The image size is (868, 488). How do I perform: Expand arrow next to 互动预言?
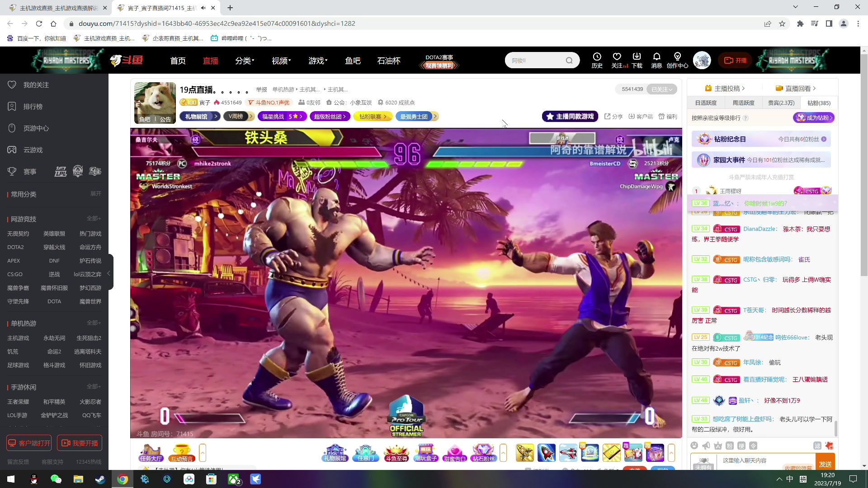(203, 452)
